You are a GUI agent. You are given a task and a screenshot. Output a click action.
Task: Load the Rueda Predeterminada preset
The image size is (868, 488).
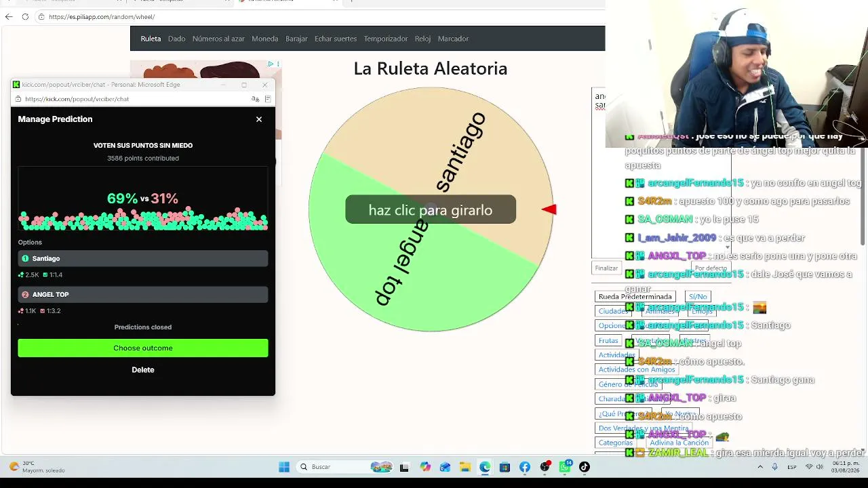(635, 297)
